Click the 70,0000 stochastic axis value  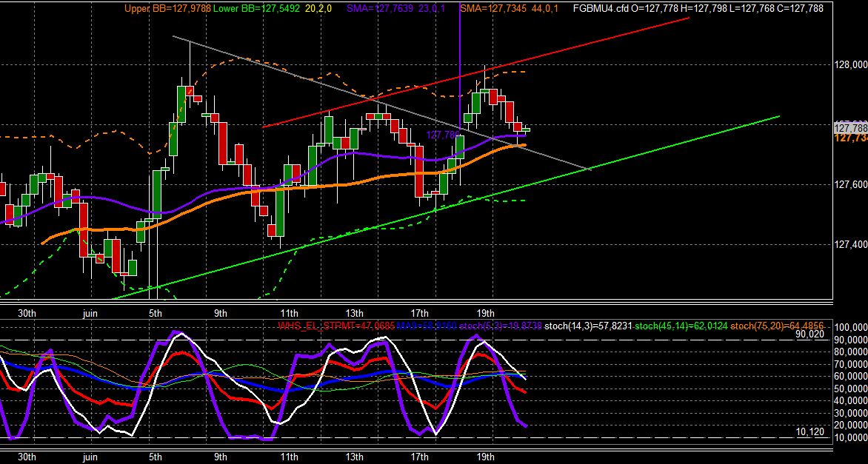click(x=851, y=364)
